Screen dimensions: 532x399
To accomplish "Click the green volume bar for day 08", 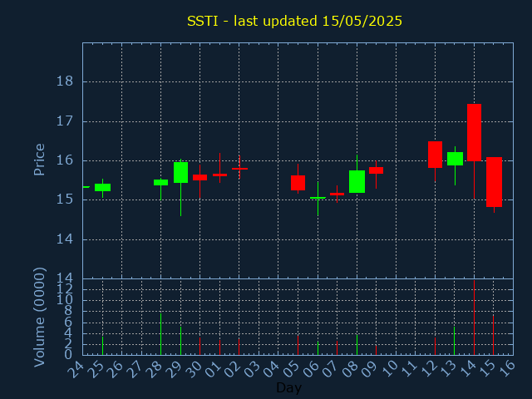I will 357,345.
